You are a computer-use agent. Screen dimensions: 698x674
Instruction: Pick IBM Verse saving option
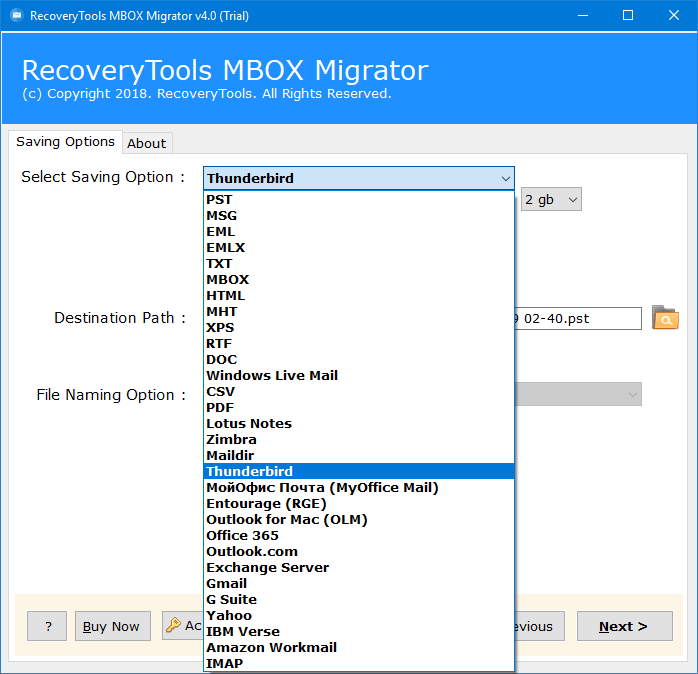[x=359, y=632]
